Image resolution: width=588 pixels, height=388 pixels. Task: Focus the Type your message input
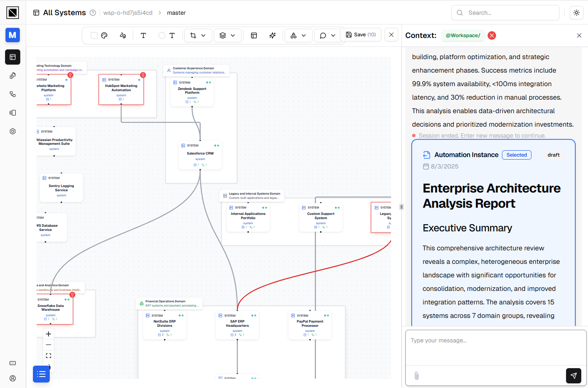pos(496,347)
